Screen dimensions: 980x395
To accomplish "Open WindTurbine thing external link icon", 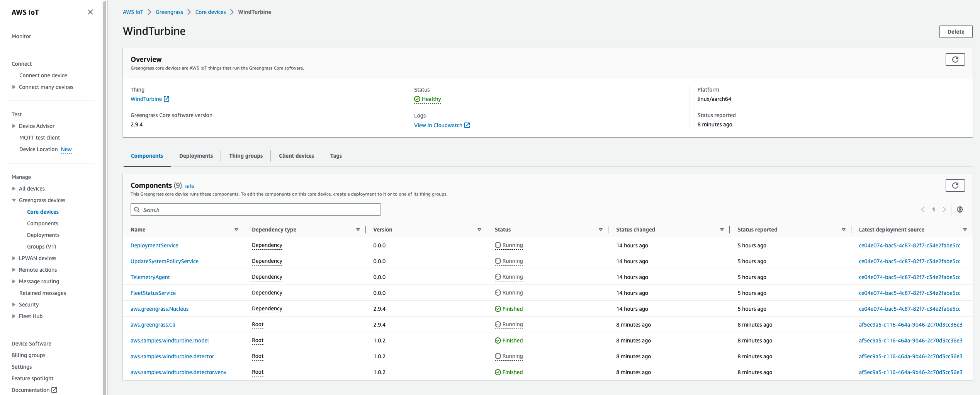I will coord(166,99).
